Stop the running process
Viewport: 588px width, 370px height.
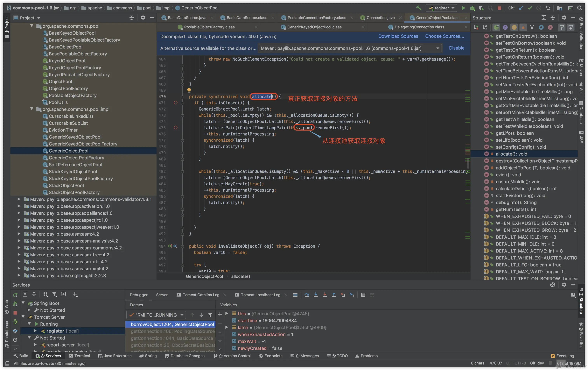tap(499, 8)
